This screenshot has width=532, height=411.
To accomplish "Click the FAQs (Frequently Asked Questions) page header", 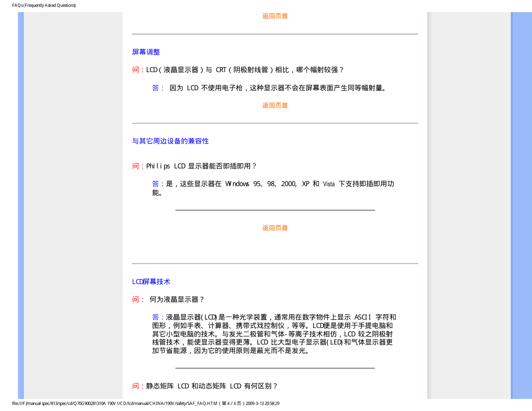I will pyautogui.click(x=44, y=5).
